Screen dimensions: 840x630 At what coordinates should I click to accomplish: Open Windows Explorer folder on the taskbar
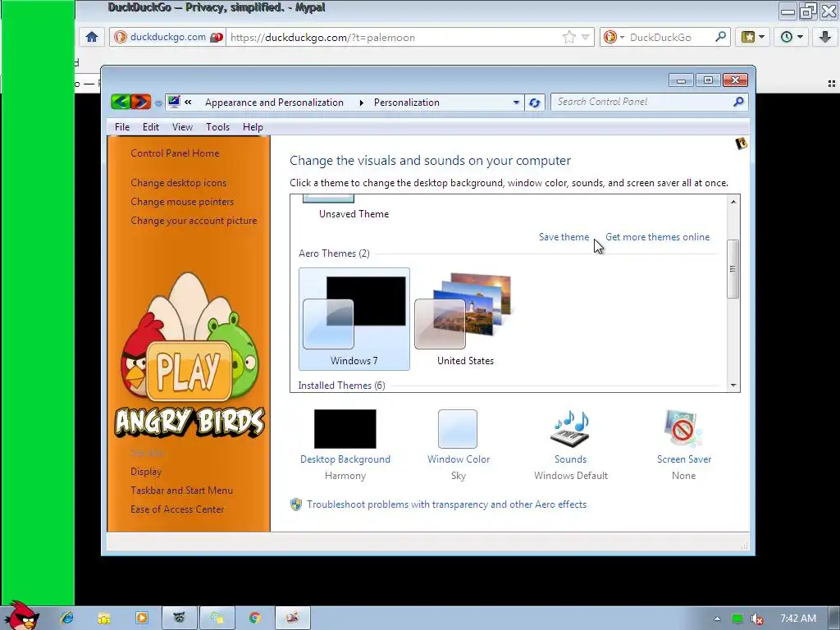coord(104,618)
